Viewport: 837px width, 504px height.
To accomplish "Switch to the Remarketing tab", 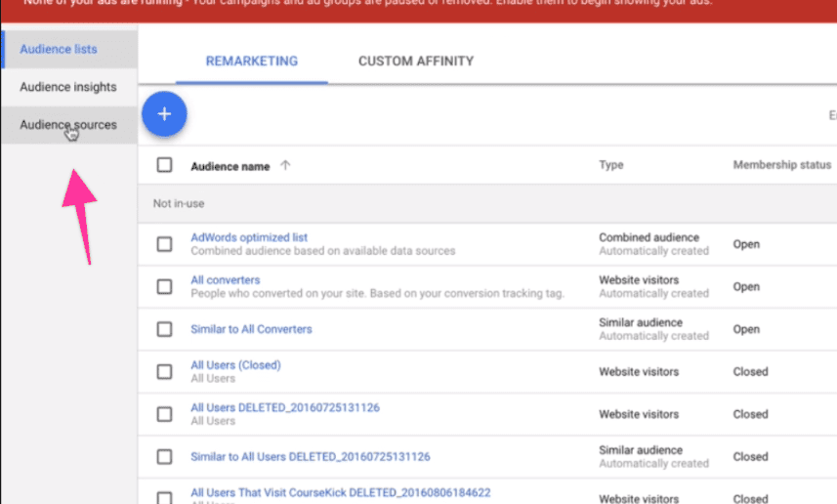I will (252, 61).
